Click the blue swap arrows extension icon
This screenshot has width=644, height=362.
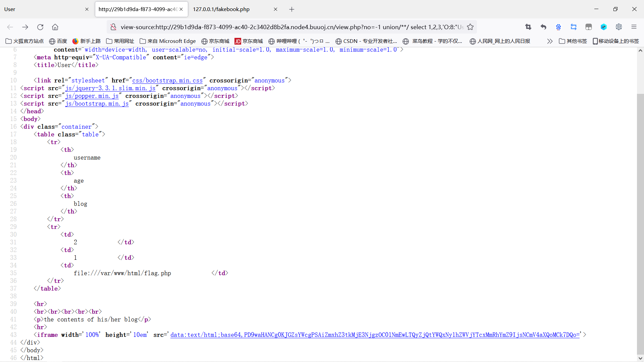click(574, 27)
